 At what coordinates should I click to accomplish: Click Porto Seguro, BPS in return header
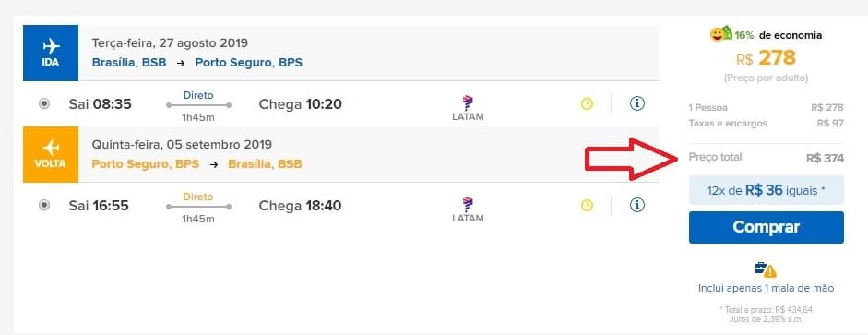click(146, 164)
